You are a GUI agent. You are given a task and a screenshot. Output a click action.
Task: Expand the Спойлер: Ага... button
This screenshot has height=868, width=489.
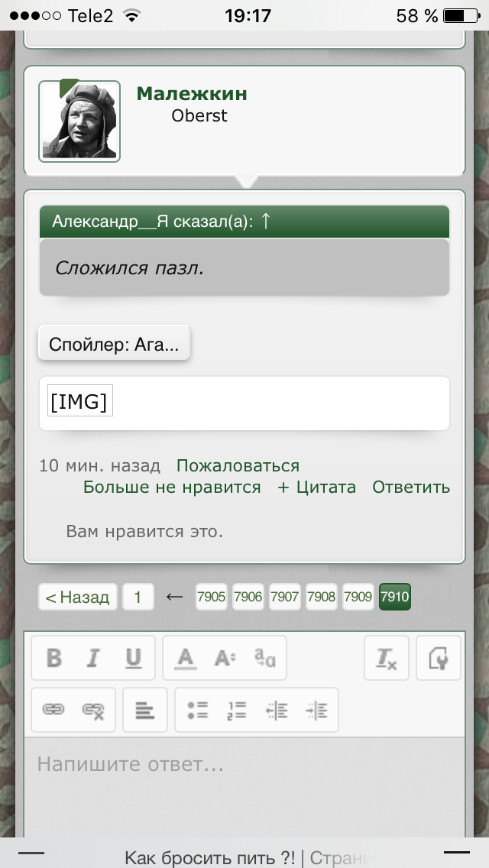pyautogui.click(x=114, y=345)
